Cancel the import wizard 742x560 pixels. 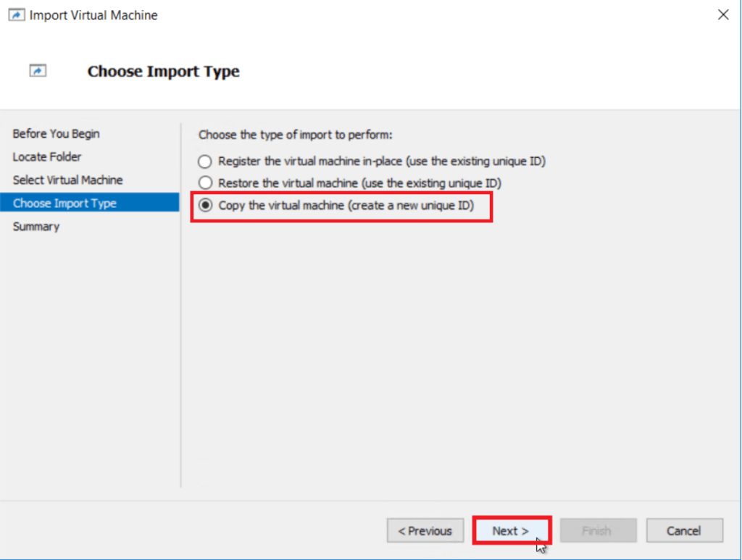coord(684,530)
